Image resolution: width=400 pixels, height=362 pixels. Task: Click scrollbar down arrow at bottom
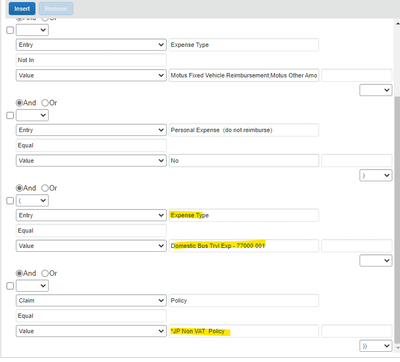click(x=397, y=348)
